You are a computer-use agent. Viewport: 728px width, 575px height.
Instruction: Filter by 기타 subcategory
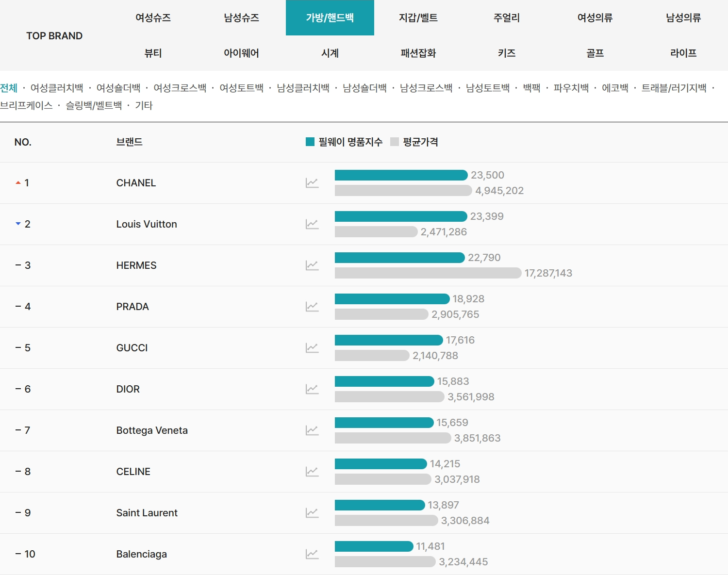coord(144,105)
